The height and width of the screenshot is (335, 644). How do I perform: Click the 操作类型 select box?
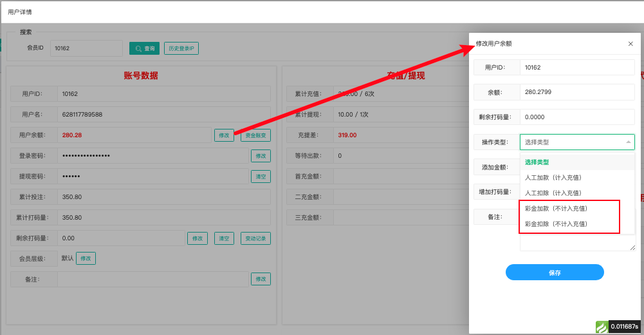[577, 142]
